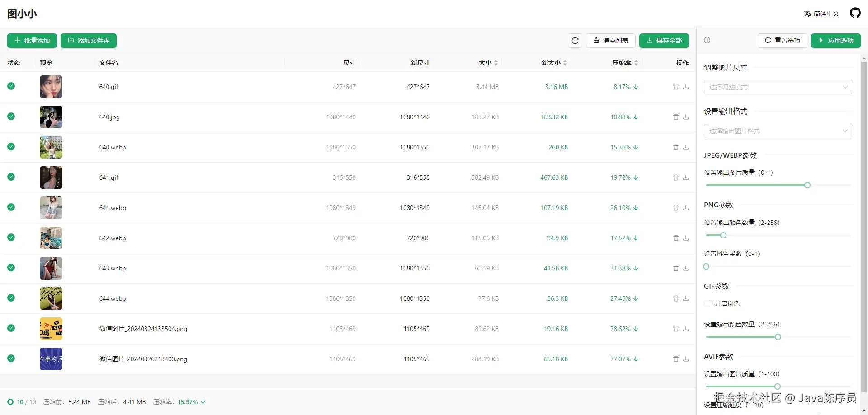Screen dimensions: 868x415
Task: Download the 641.webp compressed file
Action: [x=686, y=208]
